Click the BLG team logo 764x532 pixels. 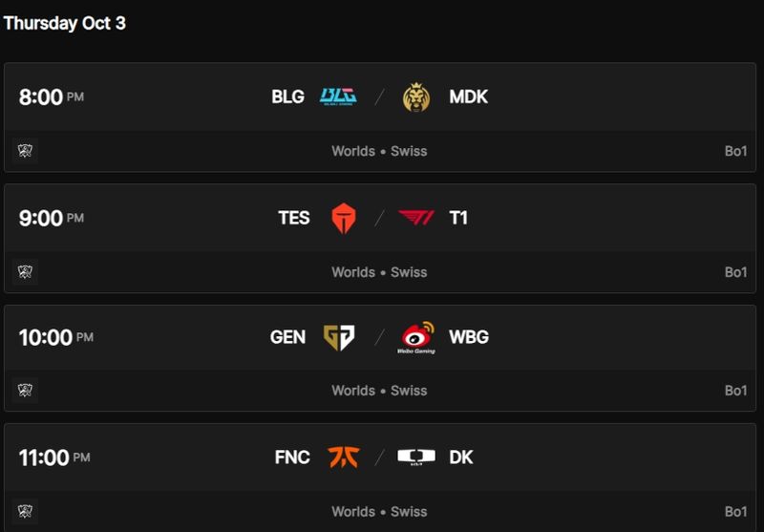click(338, 96)
